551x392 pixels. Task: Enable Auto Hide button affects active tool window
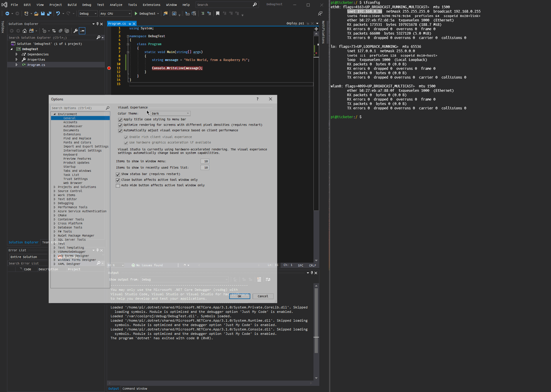coord(118,186)
